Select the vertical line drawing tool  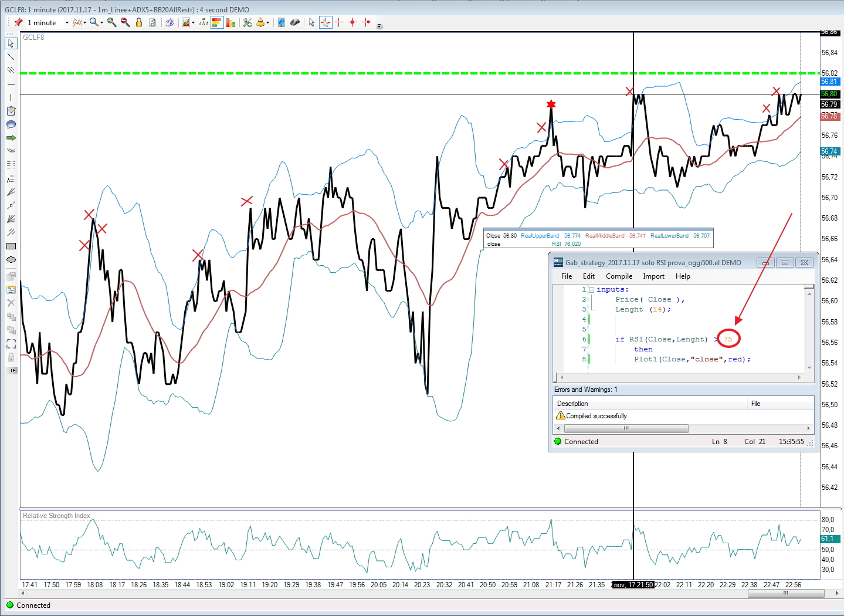click(x=11, y=97)
